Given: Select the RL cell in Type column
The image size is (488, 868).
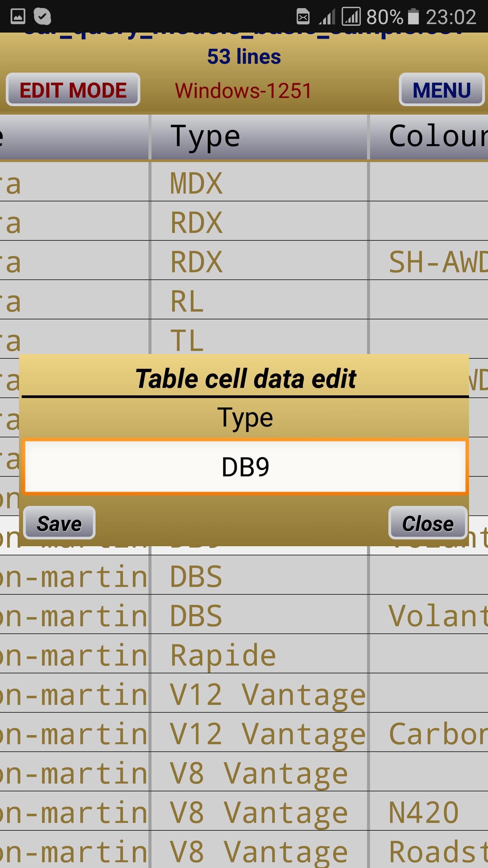Looking at the screenshot, I should click(259, 300).
